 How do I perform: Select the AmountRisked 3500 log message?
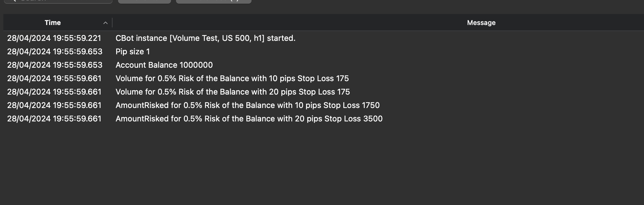point(249,119)
